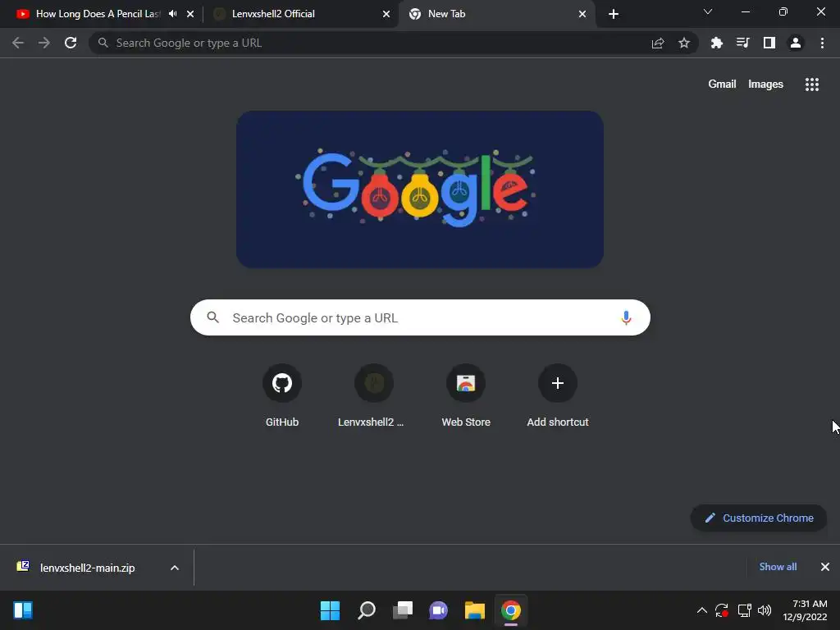
Task: Close the How Long Does A Pencil Last tab
Action: tap(190, 14)
